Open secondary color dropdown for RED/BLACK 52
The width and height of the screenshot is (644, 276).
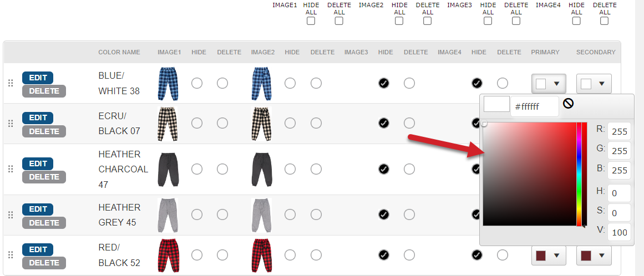point(594,255)
